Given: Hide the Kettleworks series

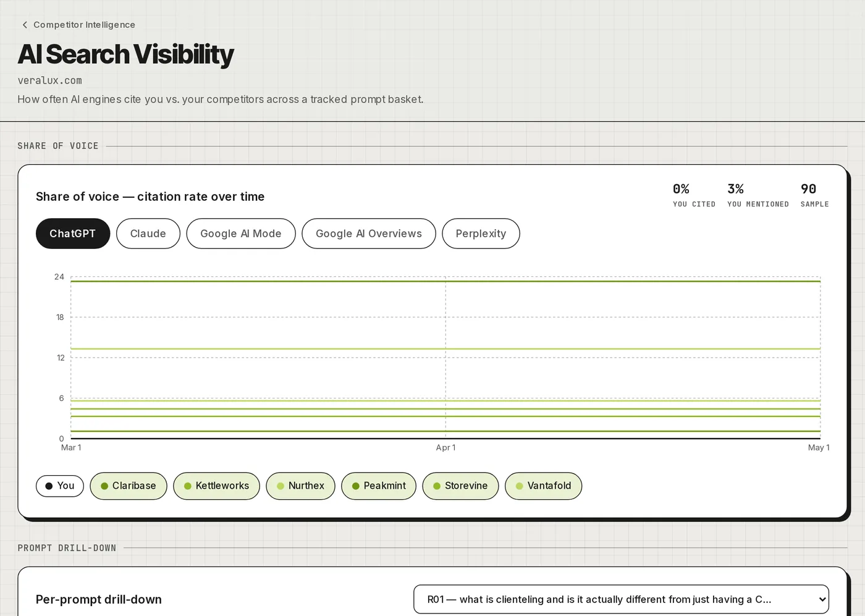Looking at the screenshot, I should click(216, 486).
